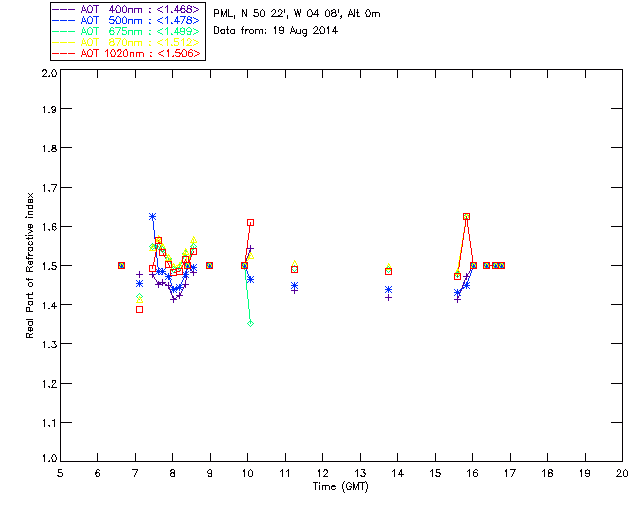The width and height of the screenshot is (640, 512).
Task: Click the y-axis tick label '1.8'
Action: point(49,148)
